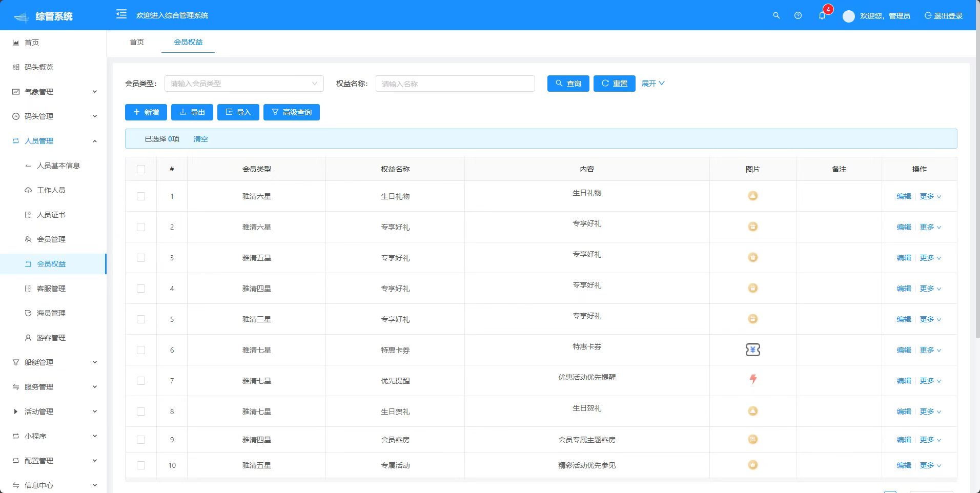Check the checkbox for row 1
This screenshot has height=493, width=980.
pos(141,196)
